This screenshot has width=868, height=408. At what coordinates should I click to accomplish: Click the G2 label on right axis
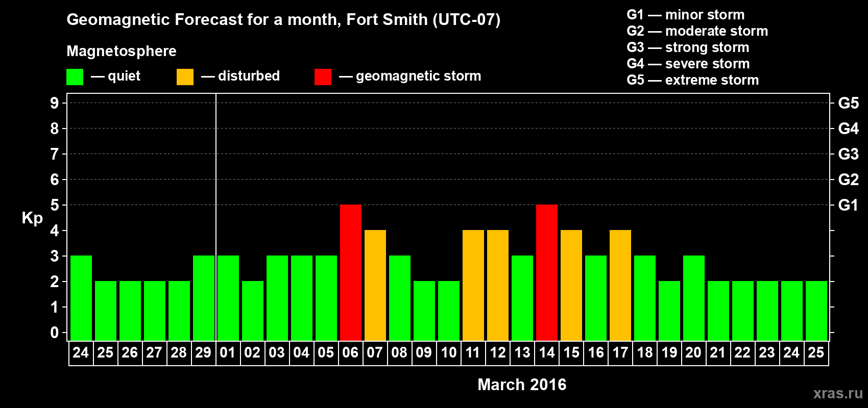[x=848, y=180]
